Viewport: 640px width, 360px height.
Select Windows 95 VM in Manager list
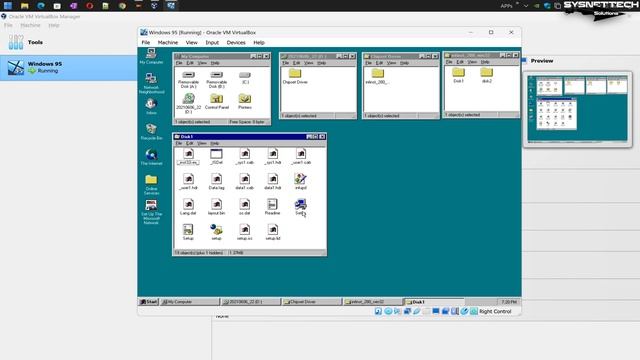point(69,68)
